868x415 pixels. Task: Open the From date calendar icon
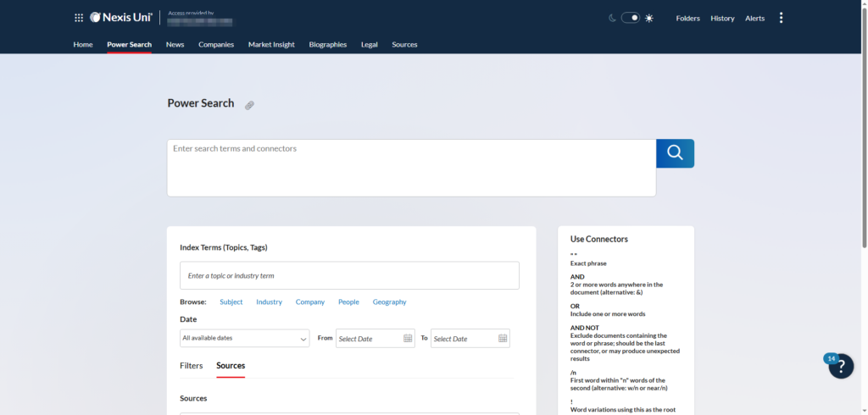[x=408, y=339]
